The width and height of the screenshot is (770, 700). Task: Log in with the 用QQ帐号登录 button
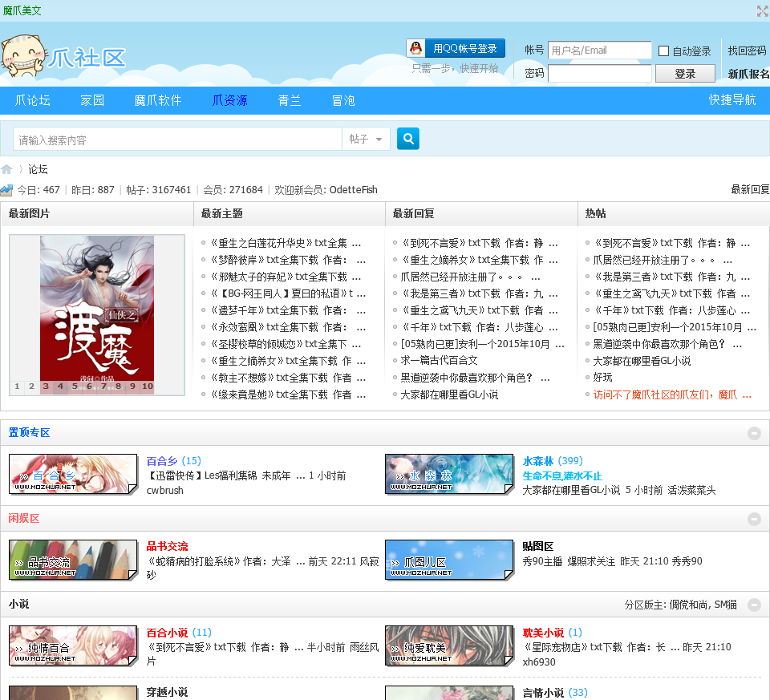(456, 49)
